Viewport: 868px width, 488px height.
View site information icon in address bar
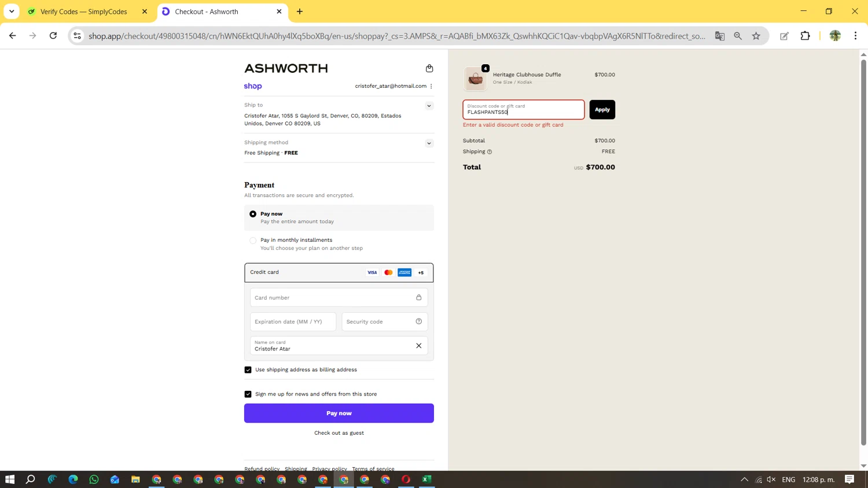[x=77, y=36]
